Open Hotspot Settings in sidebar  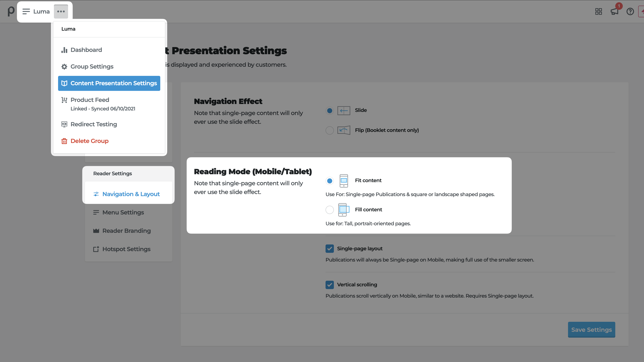pos(126,249)
